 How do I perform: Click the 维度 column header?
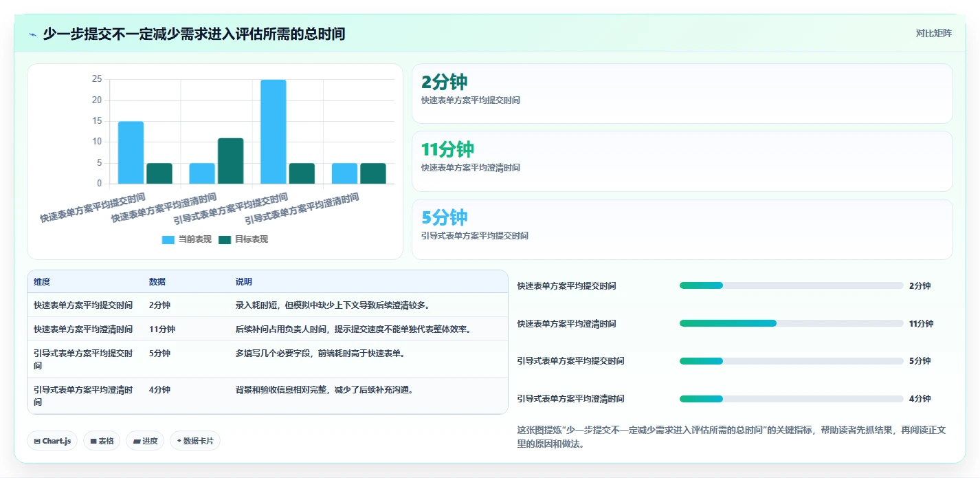coord(42,282)
